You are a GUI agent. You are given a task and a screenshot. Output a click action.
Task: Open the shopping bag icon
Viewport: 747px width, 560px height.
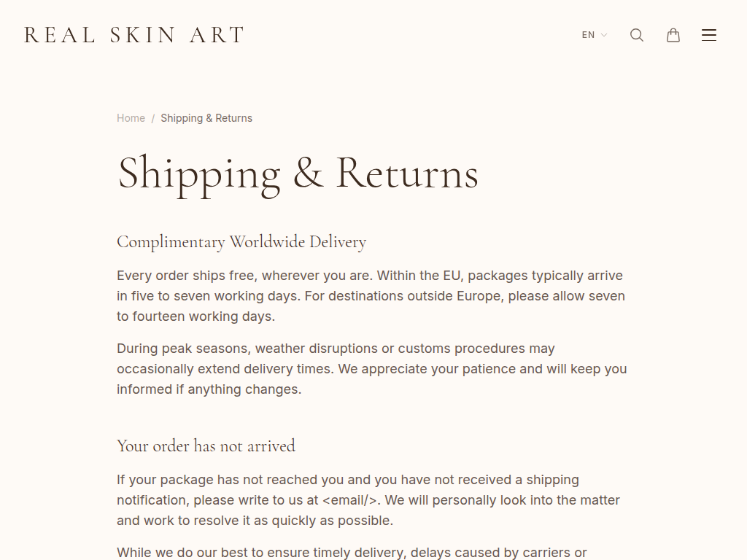[x=673, y=35]
